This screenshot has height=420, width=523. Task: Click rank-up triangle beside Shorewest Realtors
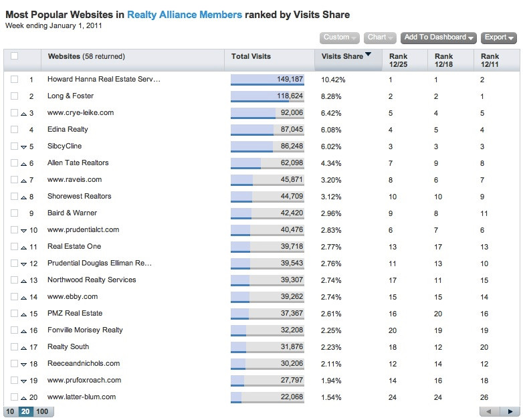23,197
